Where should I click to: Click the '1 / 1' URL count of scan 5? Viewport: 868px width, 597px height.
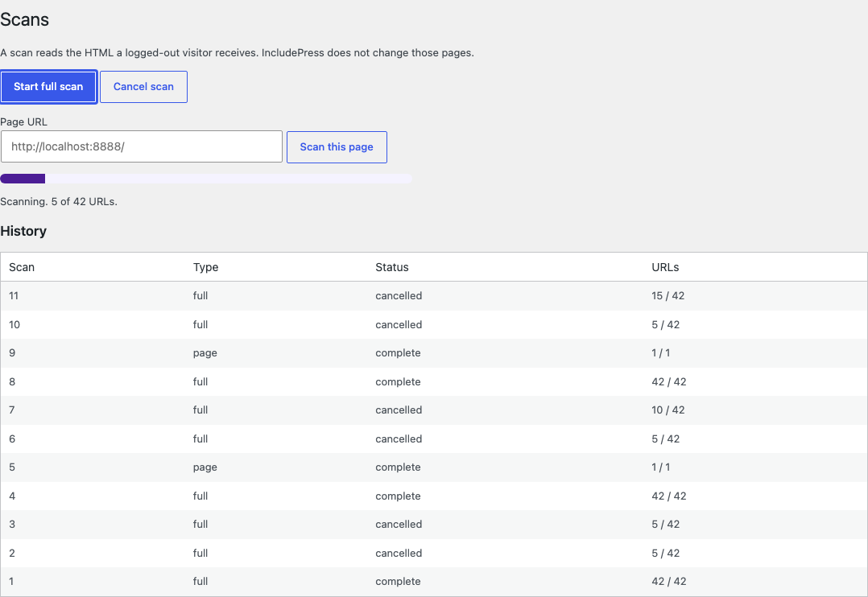click(661, 467)
